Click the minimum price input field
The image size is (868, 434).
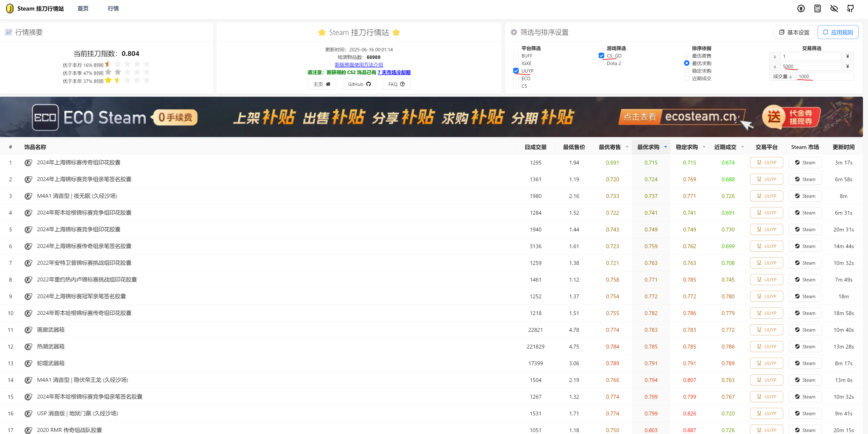(811, 56)
